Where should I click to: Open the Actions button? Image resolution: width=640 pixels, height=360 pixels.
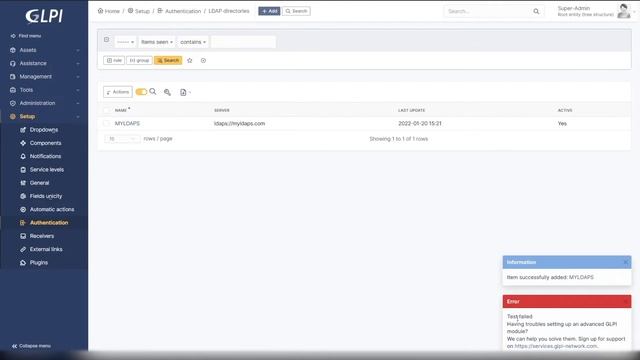(x=118, y=92)
